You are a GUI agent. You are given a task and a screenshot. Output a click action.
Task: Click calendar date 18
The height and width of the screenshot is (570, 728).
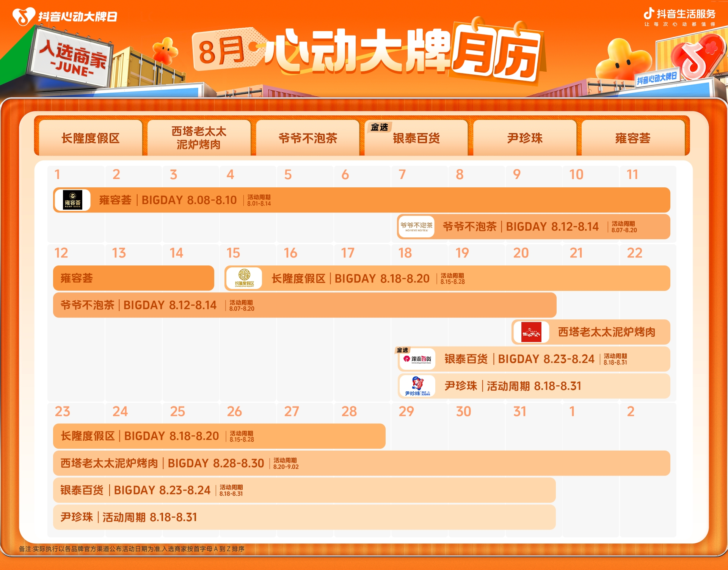point(405,253)
